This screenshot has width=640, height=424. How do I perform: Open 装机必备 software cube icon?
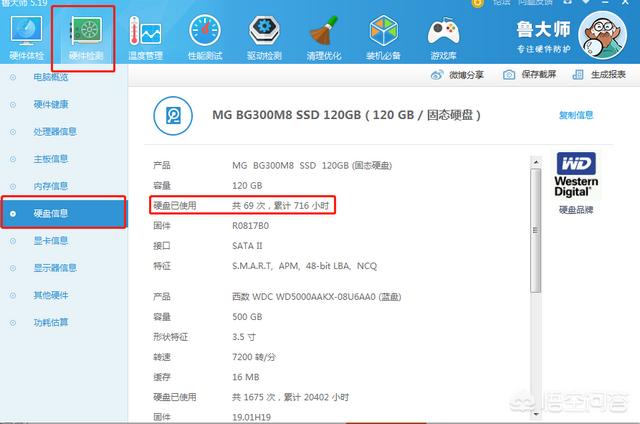click(383, 38)
